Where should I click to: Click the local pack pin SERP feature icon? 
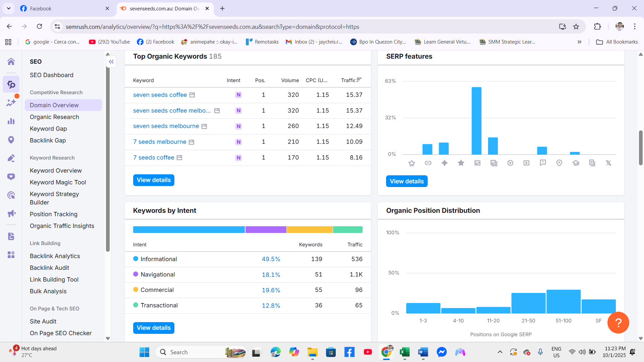pyautogui.click(x=559, y=163)
